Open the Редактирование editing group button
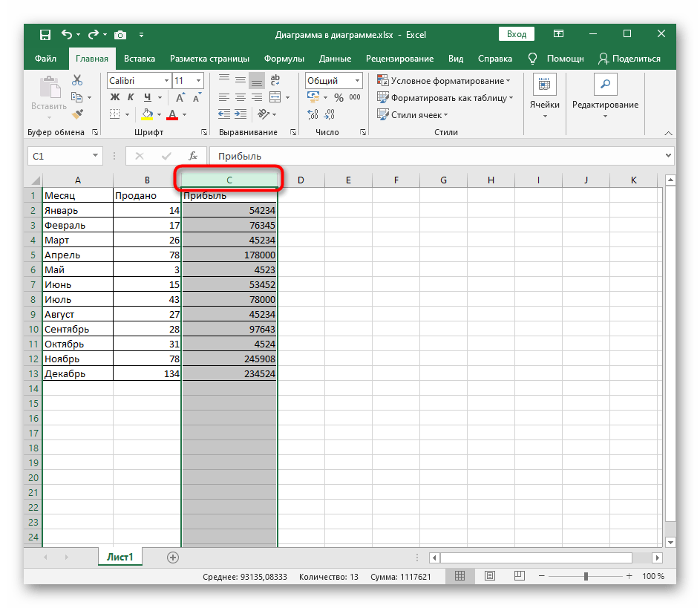 click(606, 97)
